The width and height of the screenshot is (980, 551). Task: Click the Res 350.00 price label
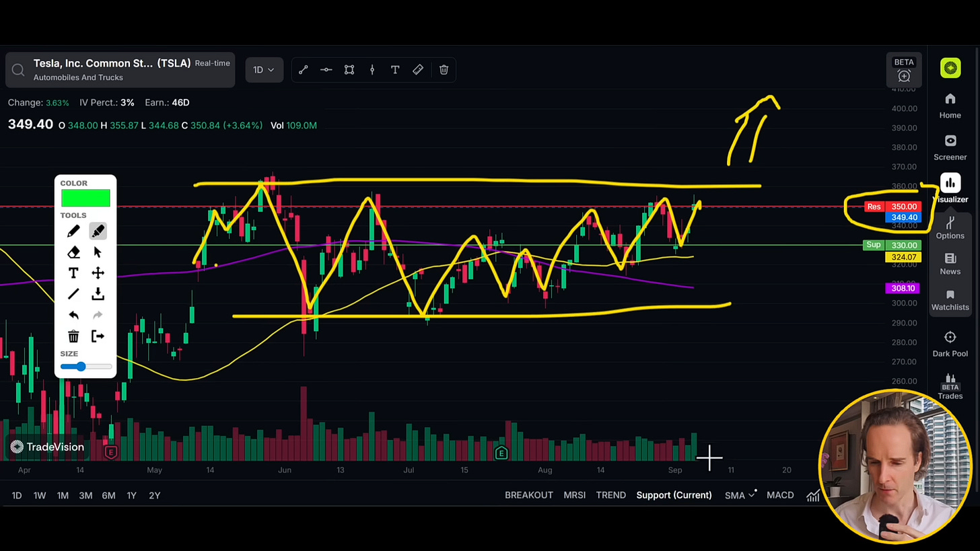(x=893, y=207)
